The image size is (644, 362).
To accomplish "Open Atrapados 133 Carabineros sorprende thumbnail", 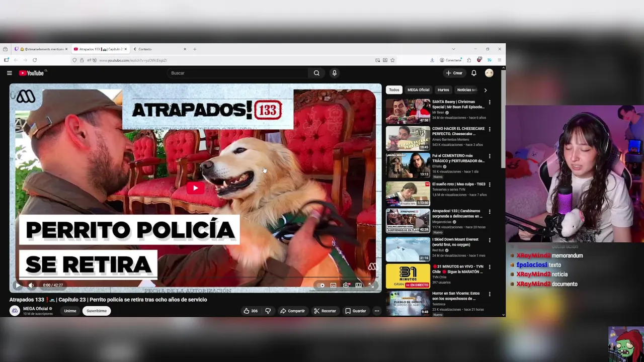I will [x=408, y=221].
